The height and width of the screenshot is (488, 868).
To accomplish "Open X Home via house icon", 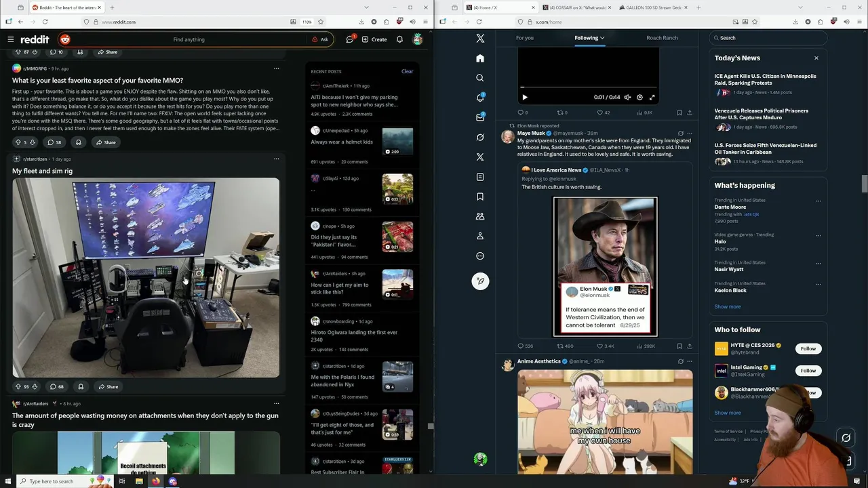I will (x=480, y=58).
